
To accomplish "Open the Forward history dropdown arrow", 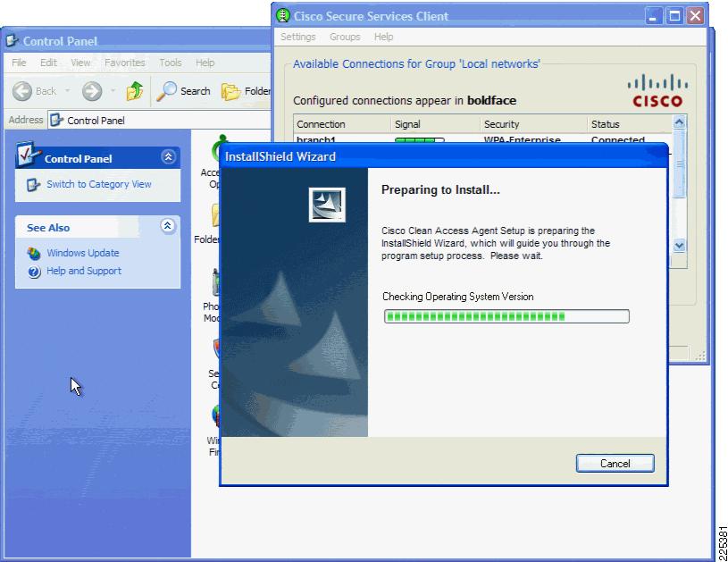I will 113,91.
